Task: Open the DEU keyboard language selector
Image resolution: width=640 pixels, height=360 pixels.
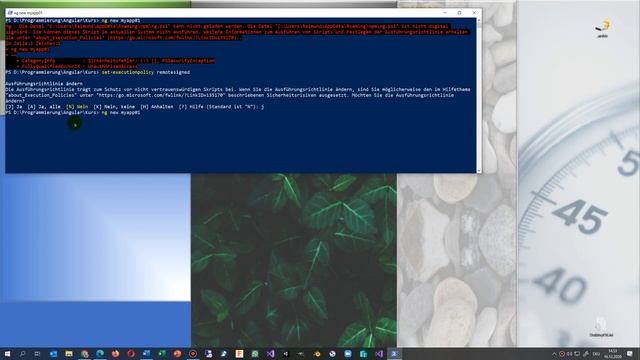Action: pos(596,354)
